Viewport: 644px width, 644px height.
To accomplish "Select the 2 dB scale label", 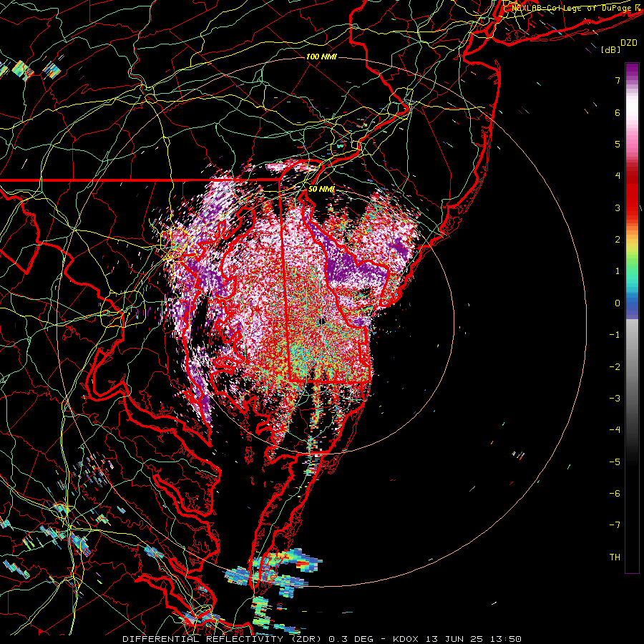I will [x=618, y=240].
